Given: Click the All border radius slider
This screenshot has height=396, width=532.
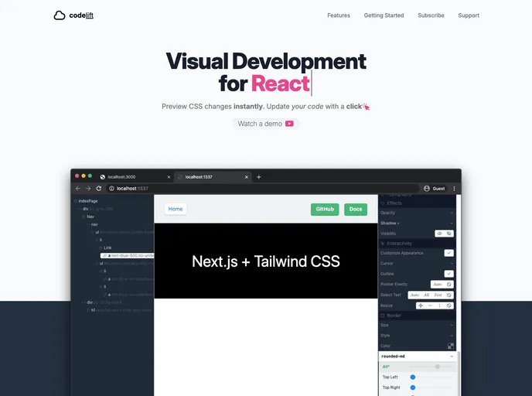Looking at the screenshot, I should 431,367.
